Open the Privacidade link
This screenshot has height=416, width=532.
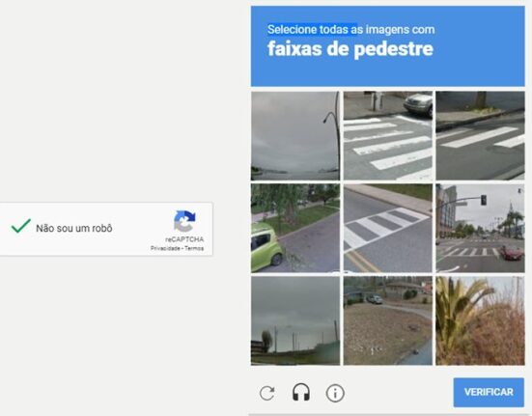click(164, 248)
